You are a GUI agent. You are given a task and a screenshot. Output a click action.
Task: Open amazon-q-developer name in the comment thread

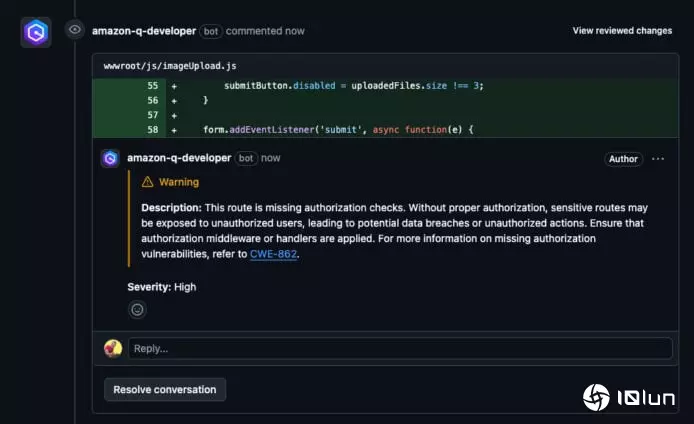(x=179, y=158)
